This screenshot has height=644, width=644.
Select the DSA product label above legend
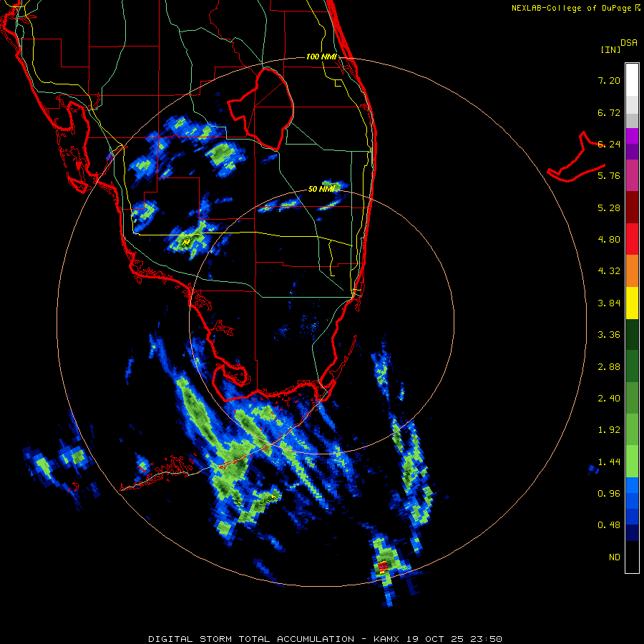pos(629,43)
